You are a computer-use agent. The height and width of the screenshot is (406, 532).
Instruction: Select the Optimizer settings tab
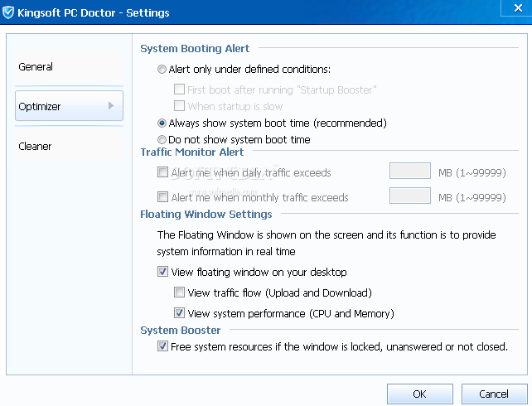pos(69,106)
